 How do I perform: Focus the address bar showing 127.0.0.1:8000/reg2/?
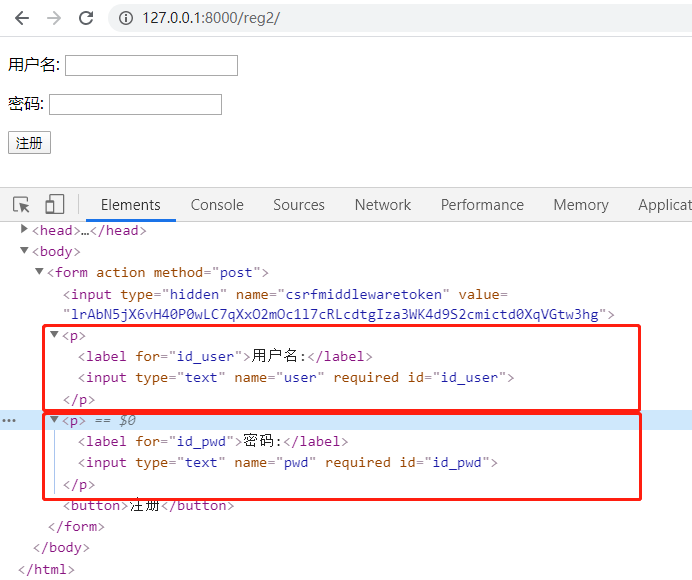tap(399, 18)
